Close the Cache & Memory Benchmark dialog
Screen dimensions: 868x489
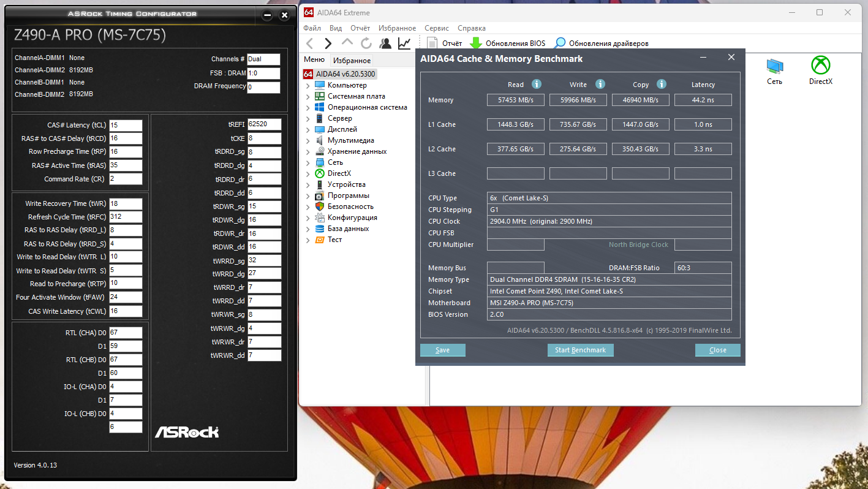731,58
